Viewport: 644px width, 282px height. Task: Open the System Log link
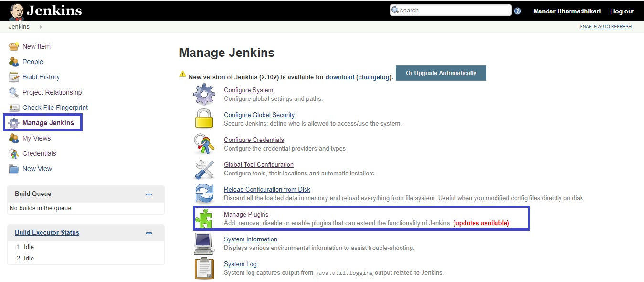240,264
